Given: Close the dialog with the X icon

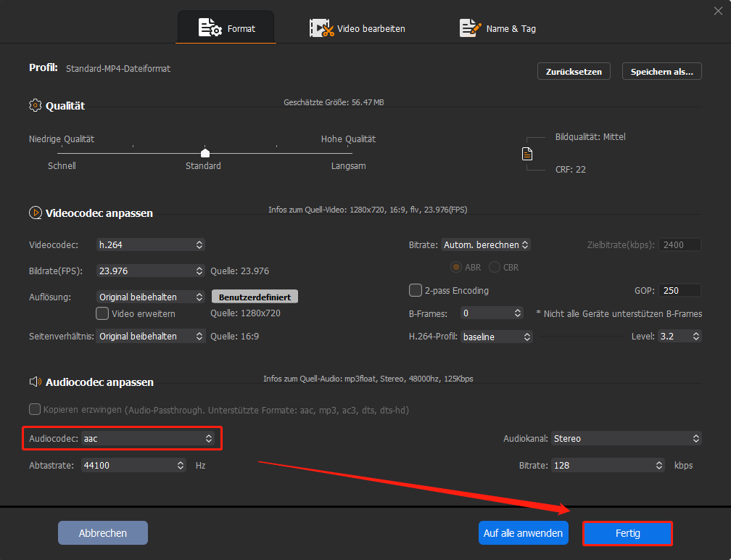Looking at the screenshot, I should click(717, 10).
